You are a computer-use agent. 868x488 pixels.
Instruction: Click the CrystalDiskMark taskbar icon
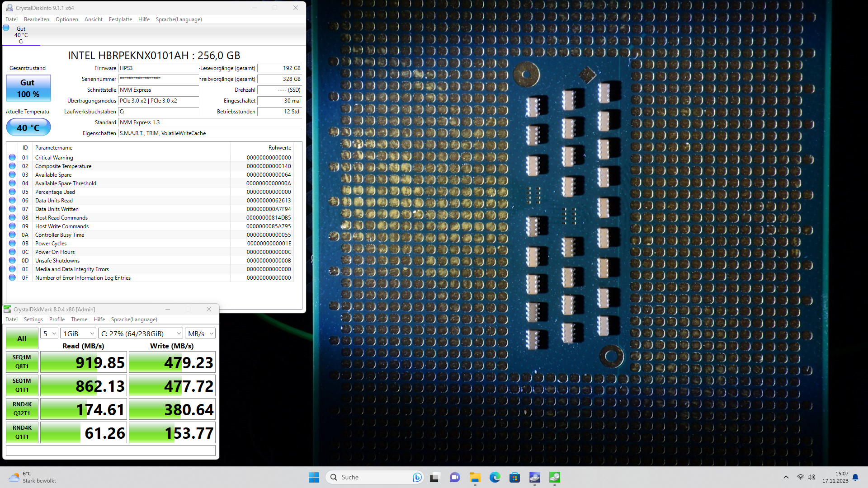point(554,477)
